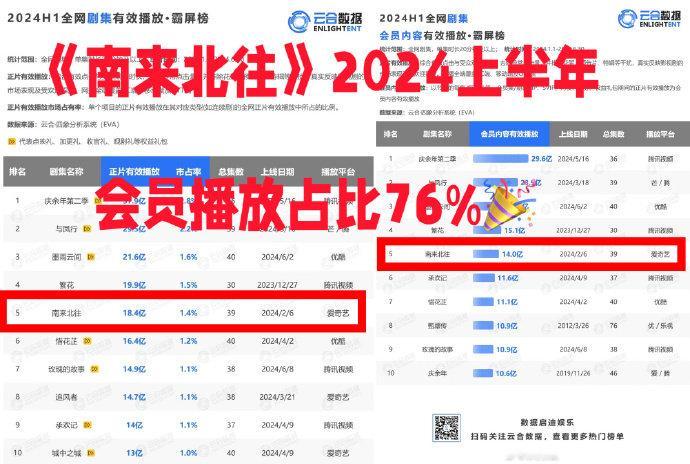
Task: Click 15.1亿 for 繁花 in right table
Action: (514, 230)
